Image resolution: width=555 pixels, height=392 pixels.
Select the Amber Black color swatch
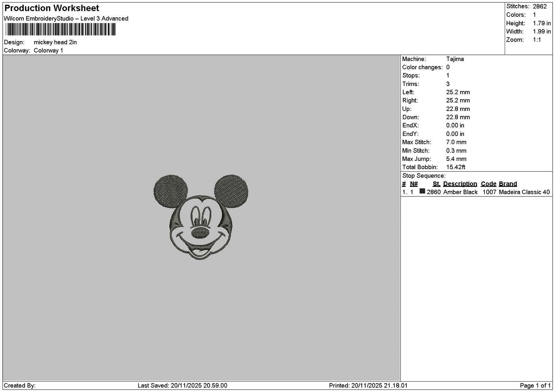click(x=422, y=191)
